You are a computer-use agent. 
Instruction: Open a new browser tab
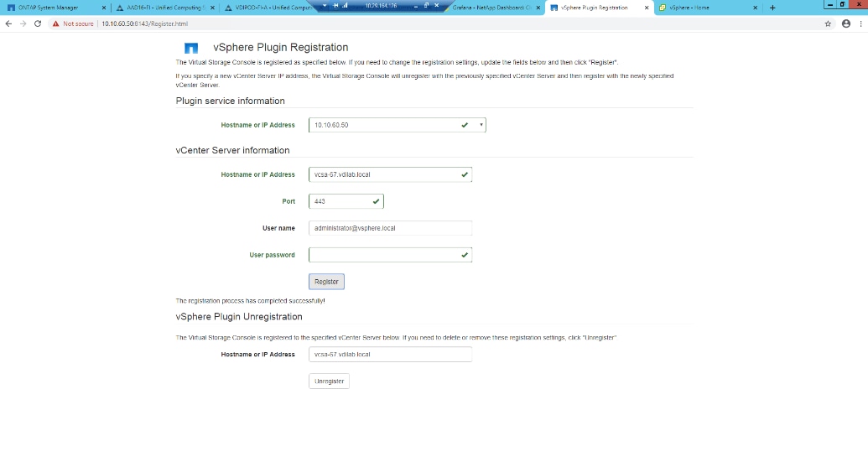pos(772,8)
